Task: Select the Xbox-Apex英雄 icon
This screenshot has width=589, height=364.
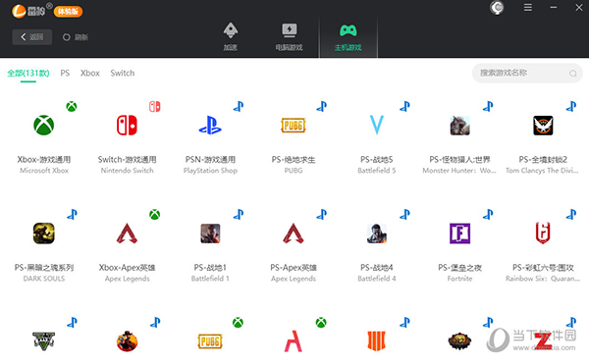Action: 127,234
